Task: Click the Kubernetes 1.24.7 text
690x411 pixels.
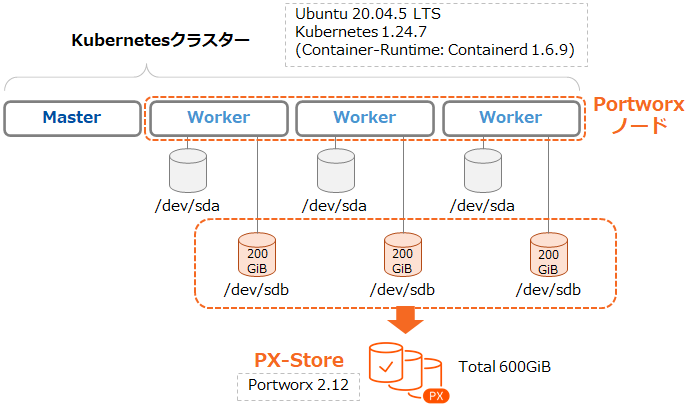Action: [361, 32]
